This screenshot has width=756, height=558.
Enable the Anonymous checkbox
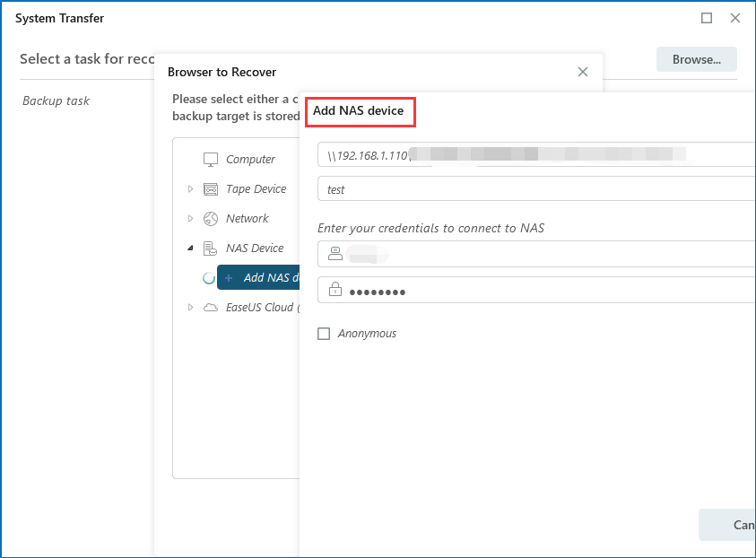(x=324, y=334)
